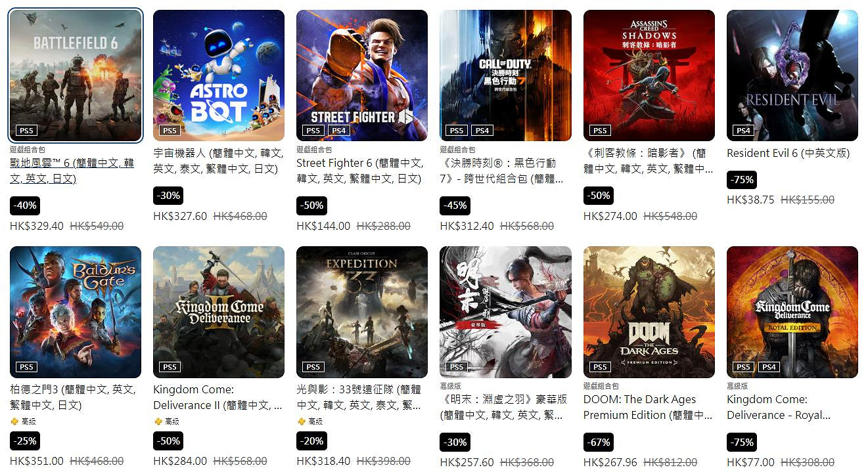The height and width of the screenshot is (476, 868).
Task: Click the Street Fighter 6 title text
Action: (x=359, y=171)
